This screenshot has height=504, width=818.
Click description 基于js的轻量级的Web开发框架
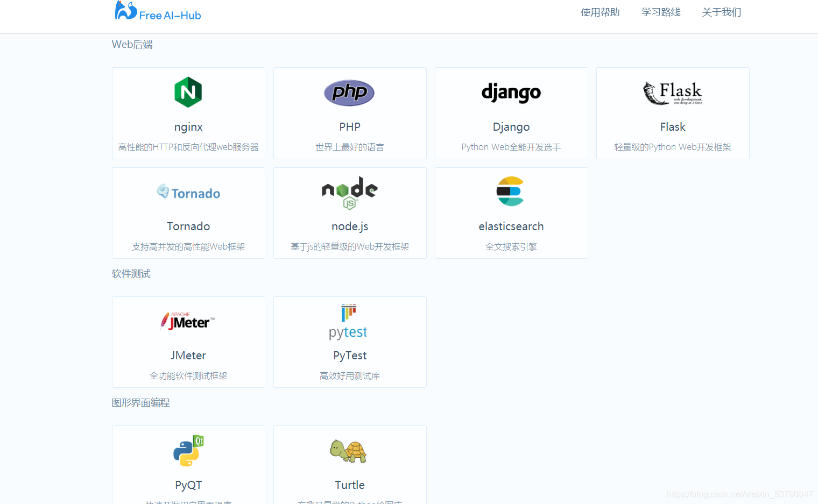click(x=350, y=246)
